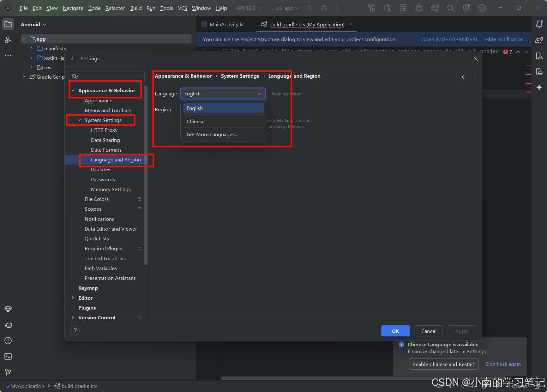Click Don't ask again link
The height and width of the screenshot is (392, 547).
503,364
